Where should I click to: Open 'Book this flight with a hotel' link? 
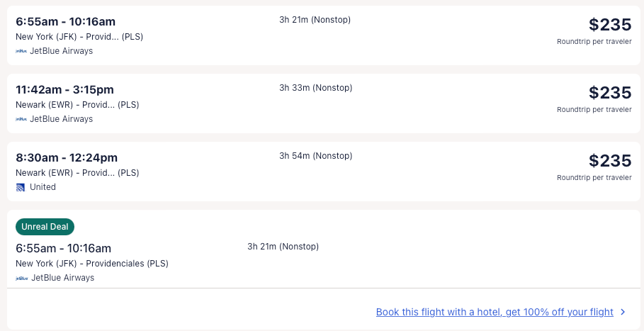495,312
